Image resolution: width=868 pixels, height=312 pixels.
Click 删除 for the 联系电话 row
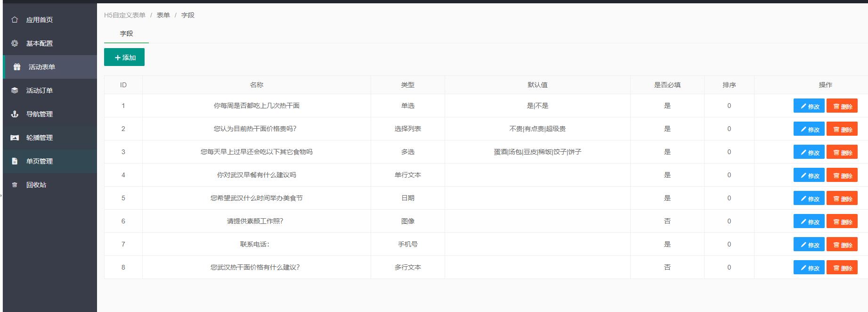pyautogui.click(x=842, y=245)
